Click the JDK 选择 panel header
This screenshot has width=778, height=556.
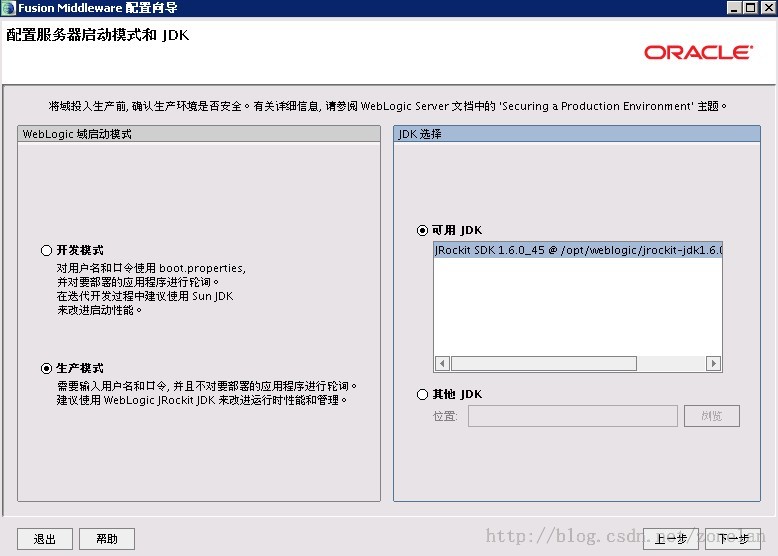pyautogui.click(x=577, y=134)
